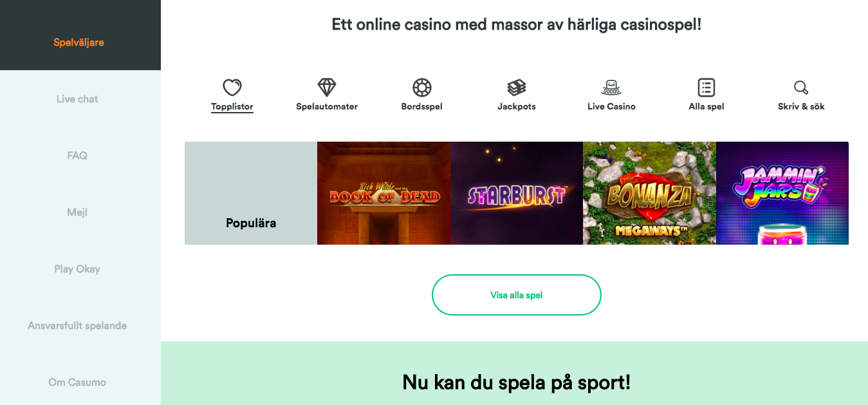Click the Topplistor heart icon
This screenshot has height=405, width=868.
coord(232,88)
